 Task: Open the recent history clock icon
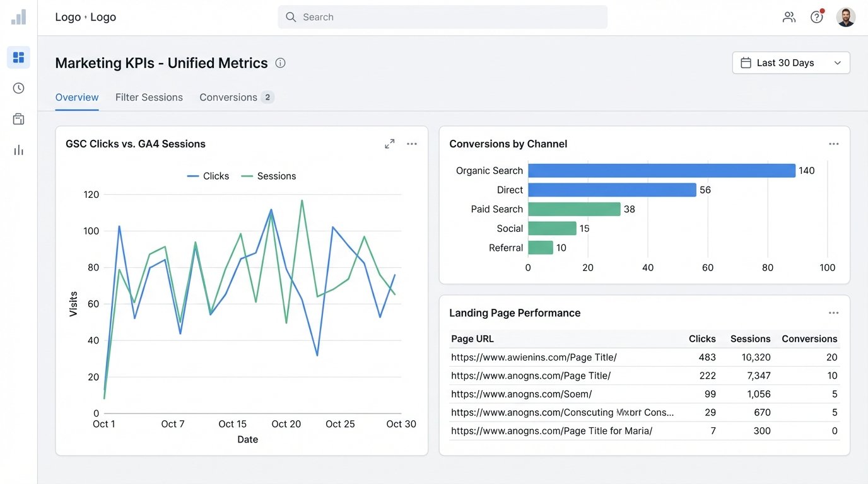pos(18,88)
